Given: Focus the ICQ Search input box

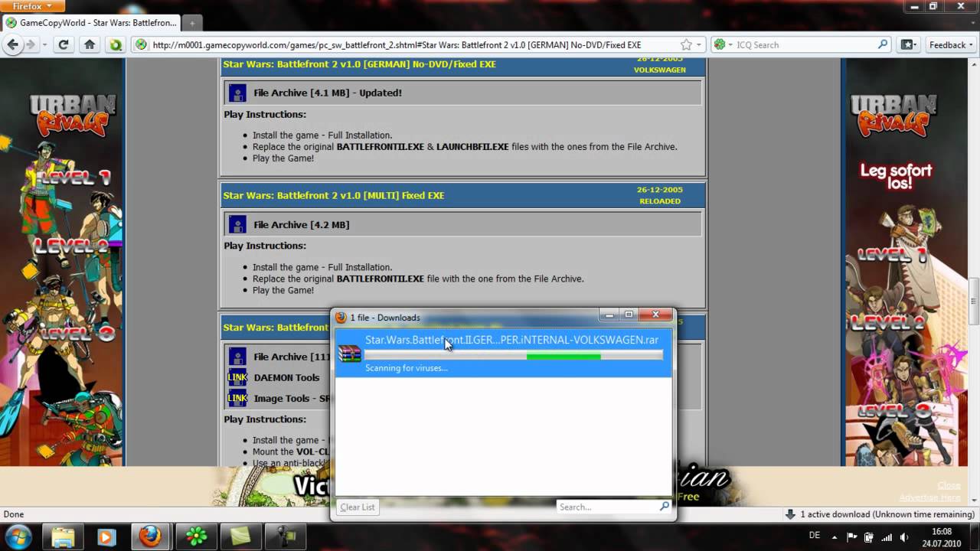Looking at the screenshot, I should [x=805, y=44].
